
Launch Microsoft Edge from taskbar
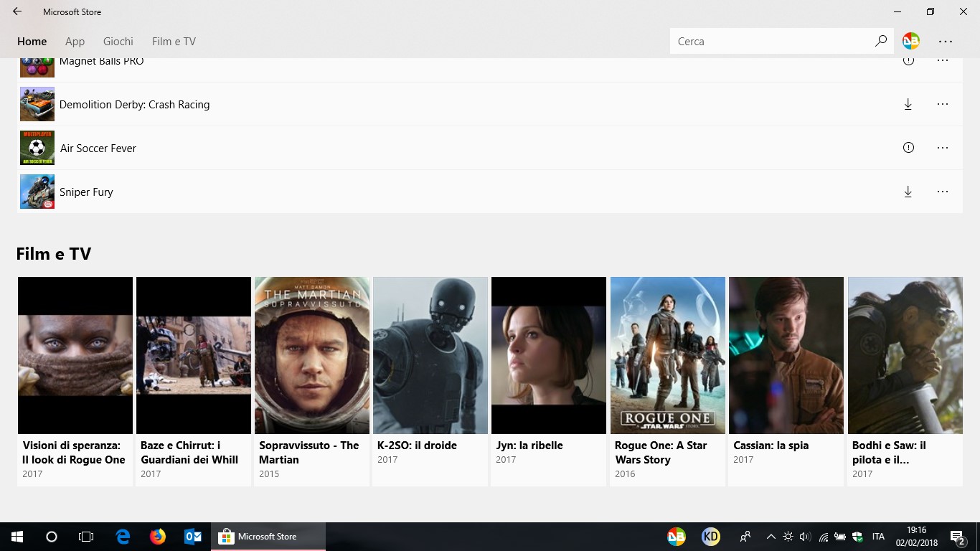[x=123, y=537]
